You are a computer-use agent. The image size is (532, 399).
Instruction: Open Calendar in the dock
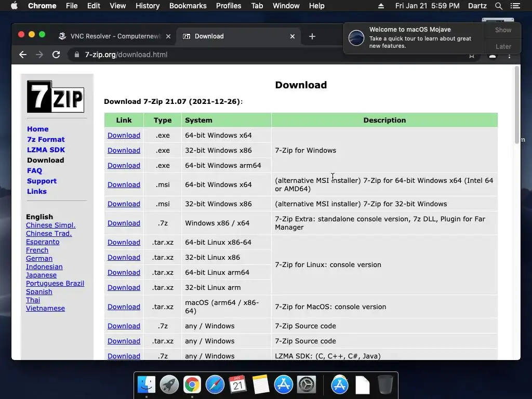[x=238, y=385]
